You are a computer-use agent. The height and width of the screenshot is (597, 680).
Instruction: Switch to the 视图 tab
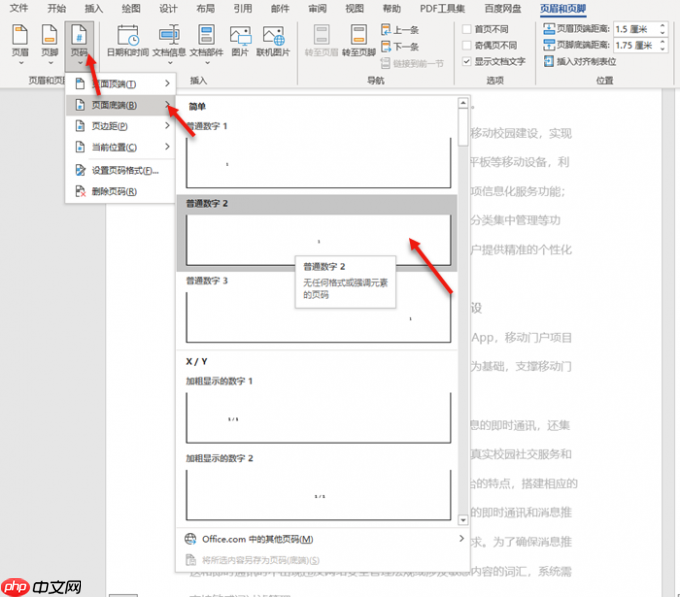(354, 8)
